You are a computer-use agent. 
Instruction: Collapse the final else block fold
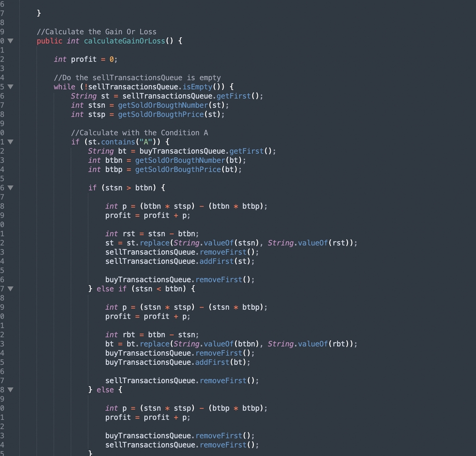[9, 390]
